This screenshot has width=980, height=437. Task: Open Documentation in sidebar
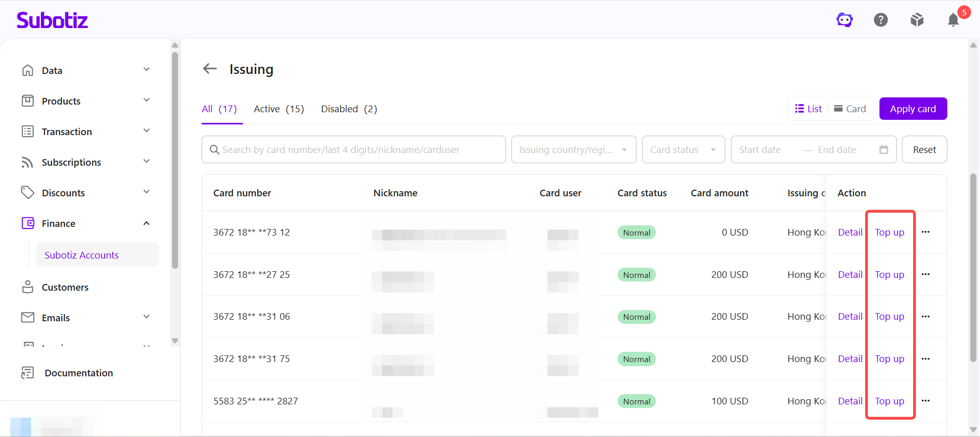pyautogui.click(x=79, y=373)
